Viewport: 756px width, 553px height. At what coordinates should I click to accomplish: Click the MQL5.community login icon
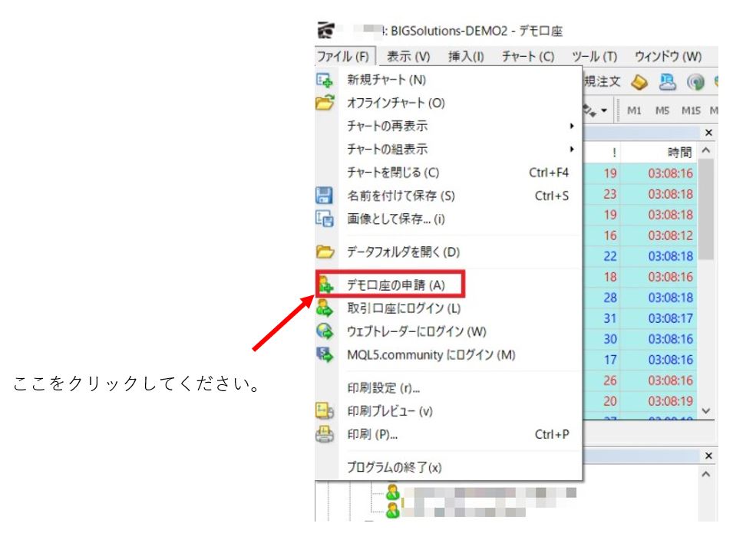[325, 354]
